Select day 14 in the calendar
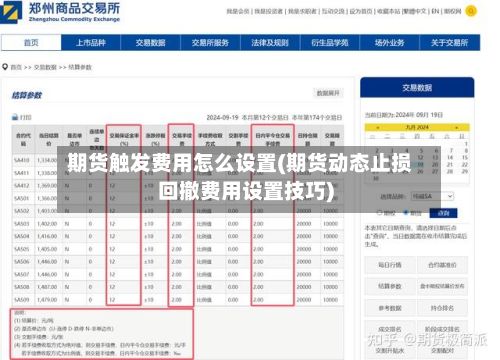Screen dimensions: 500x360 (x=450, y=157)
